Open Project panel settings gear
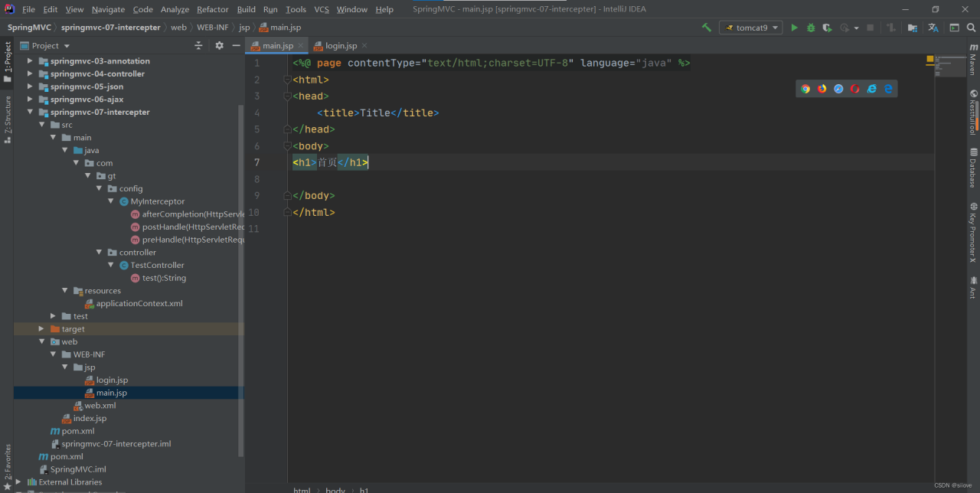Viewport: 980px width, 493px height. tap(219, 46)
